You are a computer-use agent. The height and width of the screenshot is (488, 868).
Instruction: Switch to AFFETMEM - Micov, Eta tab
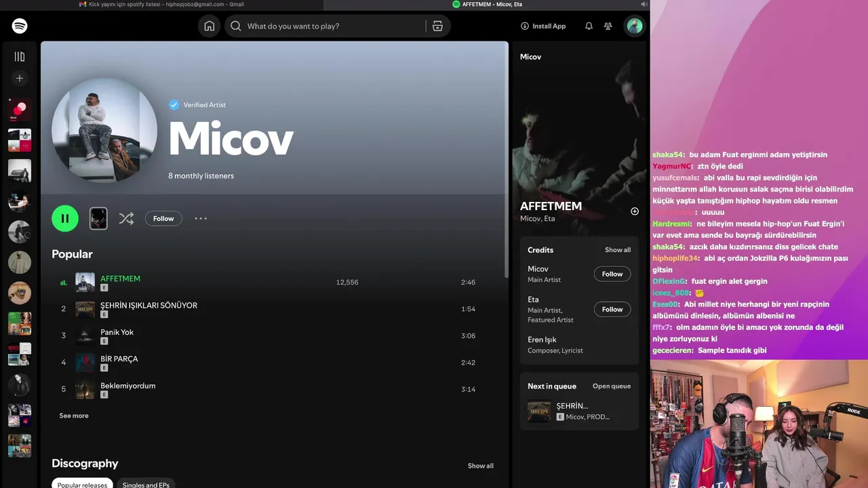(x=487, y=4)
